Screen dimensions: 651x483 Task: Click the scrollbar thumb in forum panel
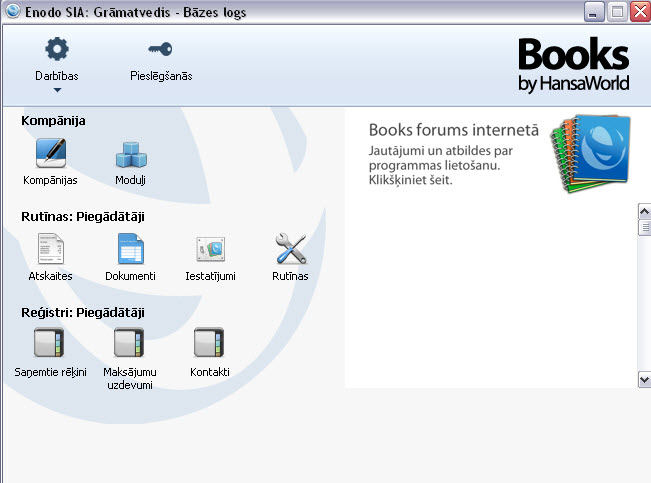pyautogui.click(x=644, y=228)
